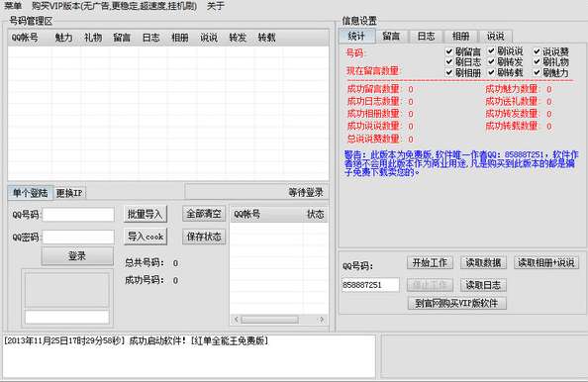Start work with the 开始工作 button
Image resolution: width=588 pixels, height=382 pixels.
pyautogui.click(x=430, y=262)
